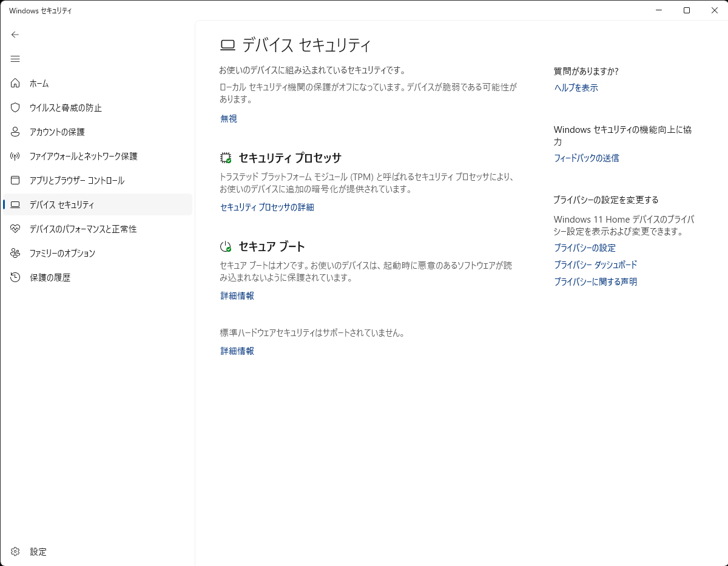Collapse the navigation with the hamburger button

(15, 59)
